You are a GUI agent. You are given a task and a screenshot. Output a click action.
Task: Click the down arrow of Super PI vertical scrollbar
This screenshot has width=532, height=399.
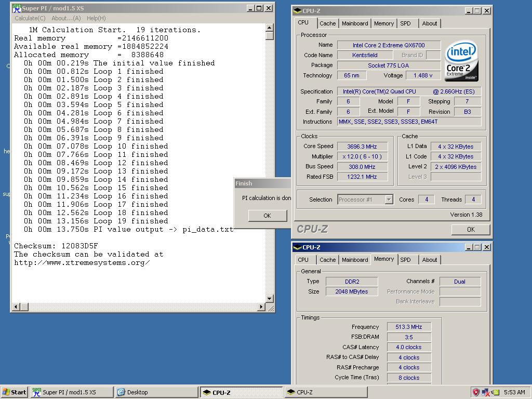point(270,299)
